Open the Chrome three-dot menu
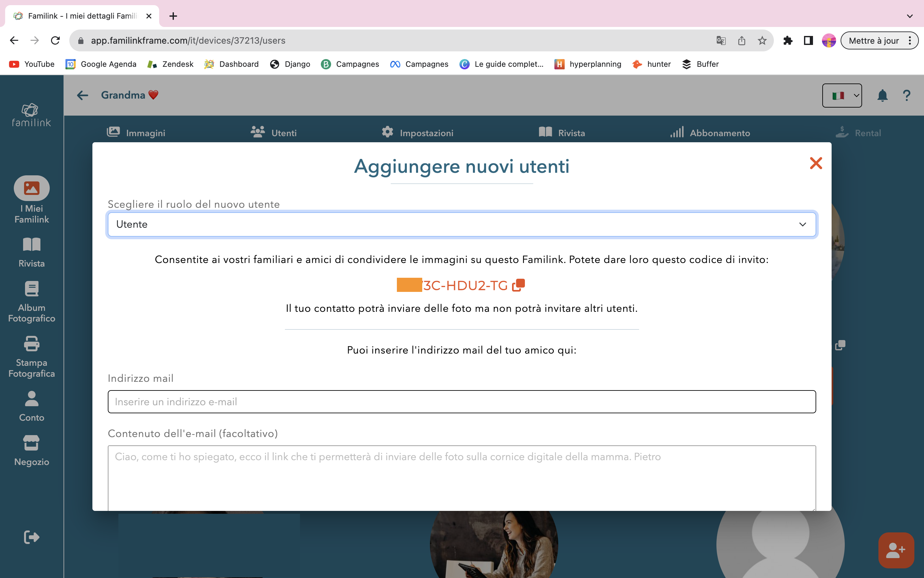 pyautogui.click(x=910, y=40)
